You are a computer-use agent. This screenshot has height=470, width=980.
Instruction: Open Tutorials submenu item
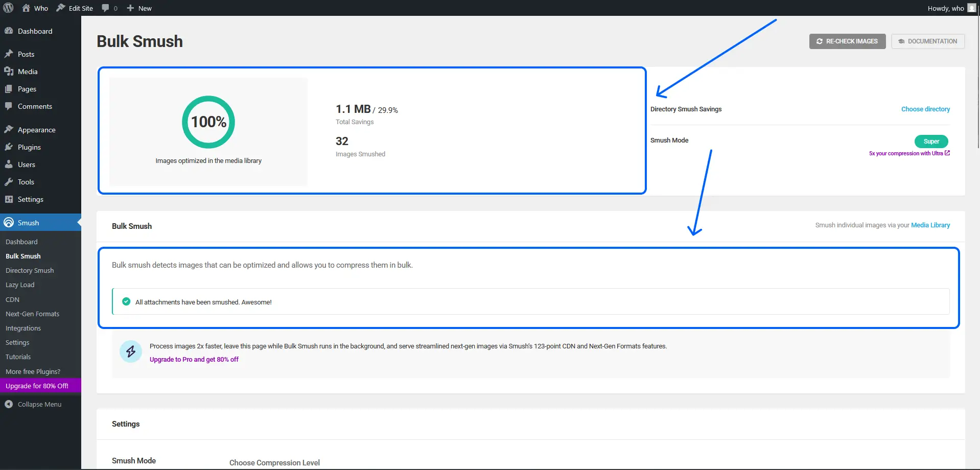pyautogui.click(x=18, y=357)
